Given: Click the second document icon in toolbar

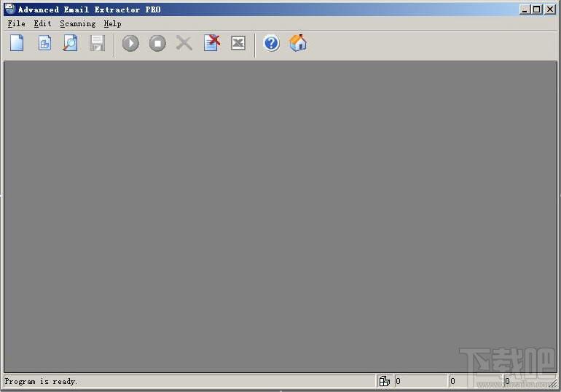Looking at the screenshot, I should point(44,43).
